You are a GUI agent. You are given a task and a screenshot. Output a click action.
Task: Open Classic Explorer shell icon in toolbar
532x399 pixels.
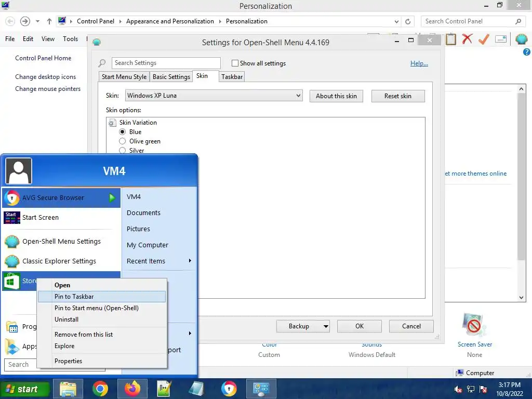coord(522,39)
